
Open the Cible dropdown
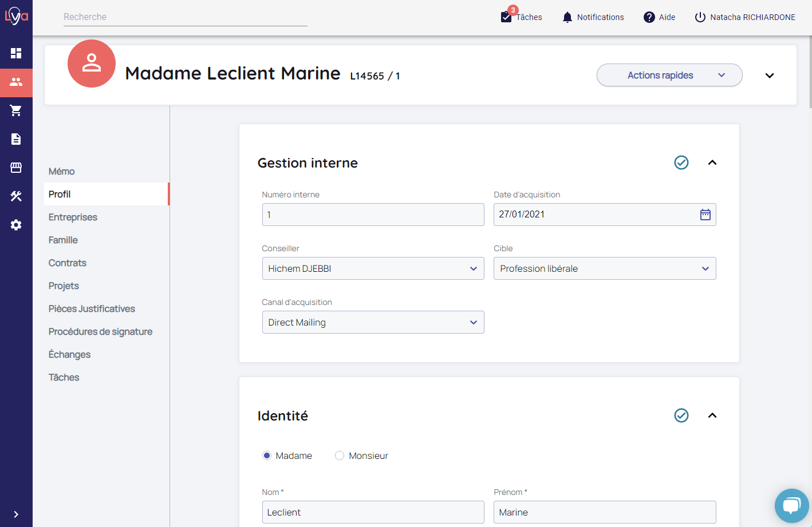pyautogui.click(x=605, y=268)
